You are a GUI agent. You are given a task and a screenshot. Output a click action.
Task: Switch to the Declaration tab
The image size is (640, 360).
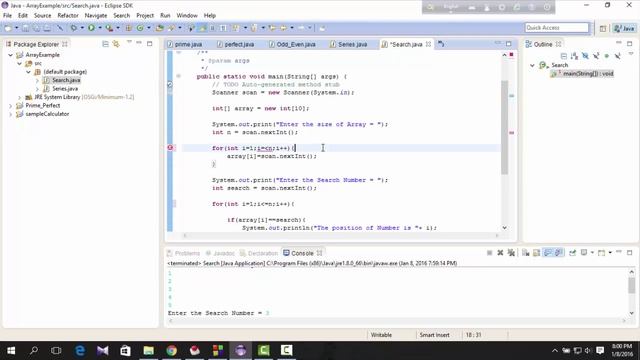(x=259, y=253)
